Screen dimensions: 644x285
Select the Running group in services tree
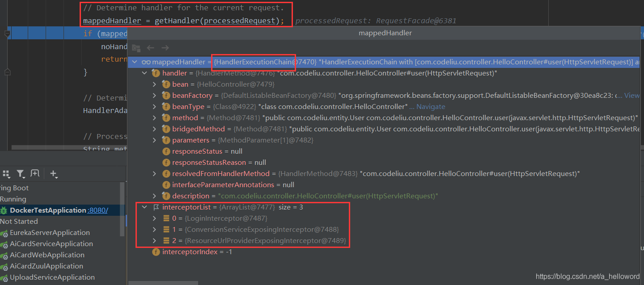pyautogui.click(x=13, y=199)
